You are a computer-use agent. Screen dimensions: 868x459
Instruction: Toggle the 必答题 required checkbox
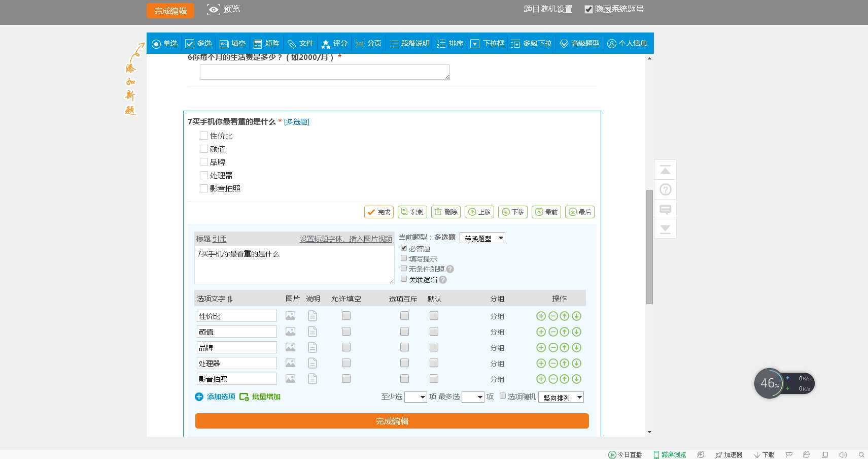404,248
